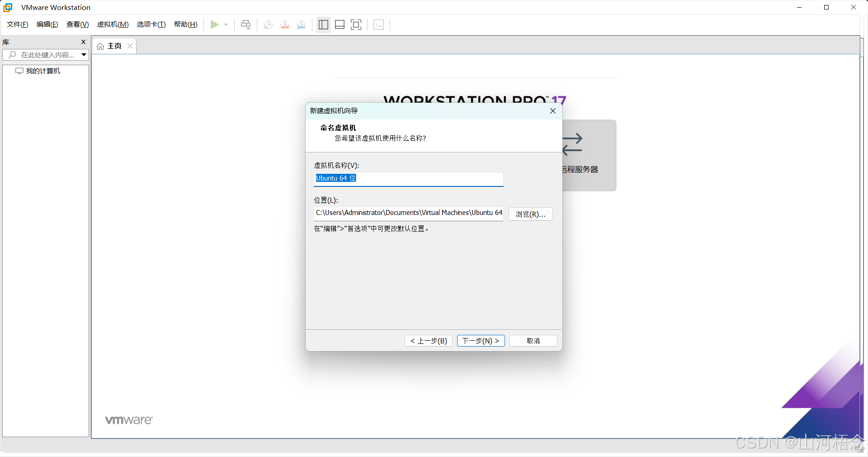Toggle the thumbnail bar view icon

(340, 24)
